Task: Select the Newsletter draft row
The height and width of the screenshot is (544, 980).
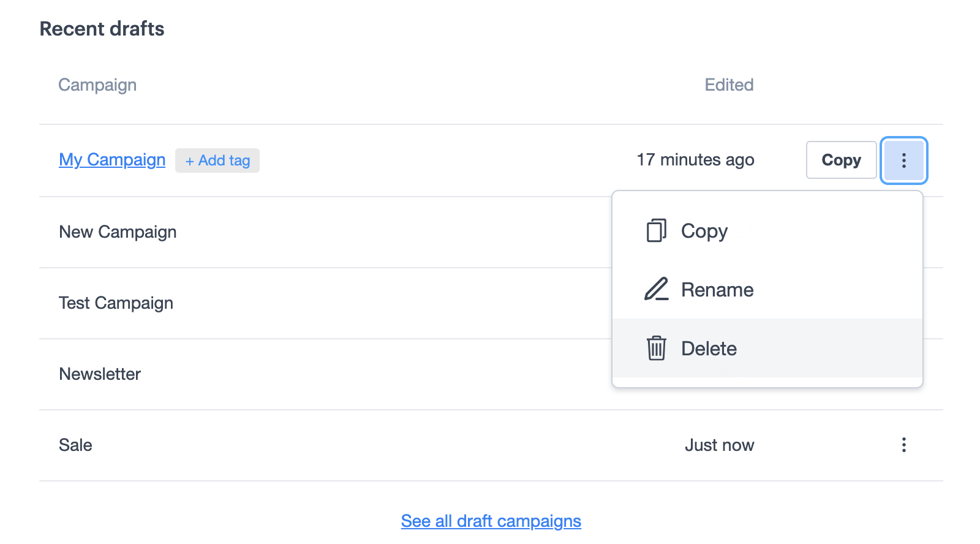Action: 100,374
